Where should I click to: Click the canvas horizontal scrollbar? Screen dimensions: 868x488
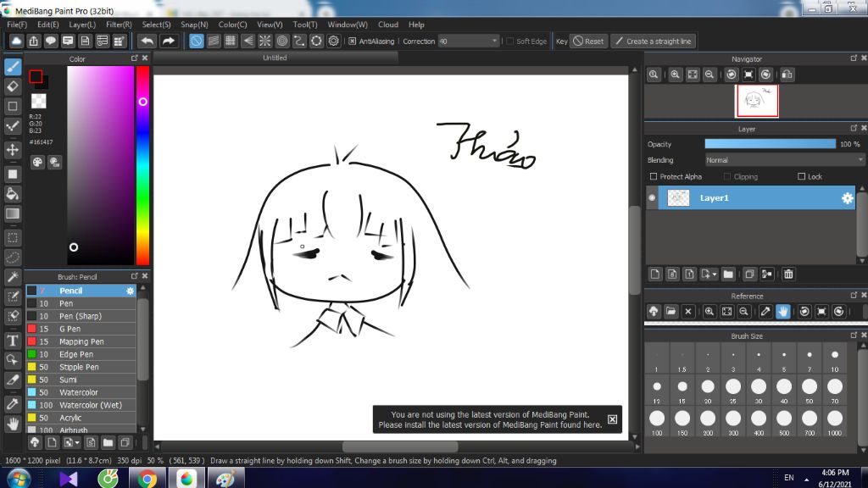point(400,446)
